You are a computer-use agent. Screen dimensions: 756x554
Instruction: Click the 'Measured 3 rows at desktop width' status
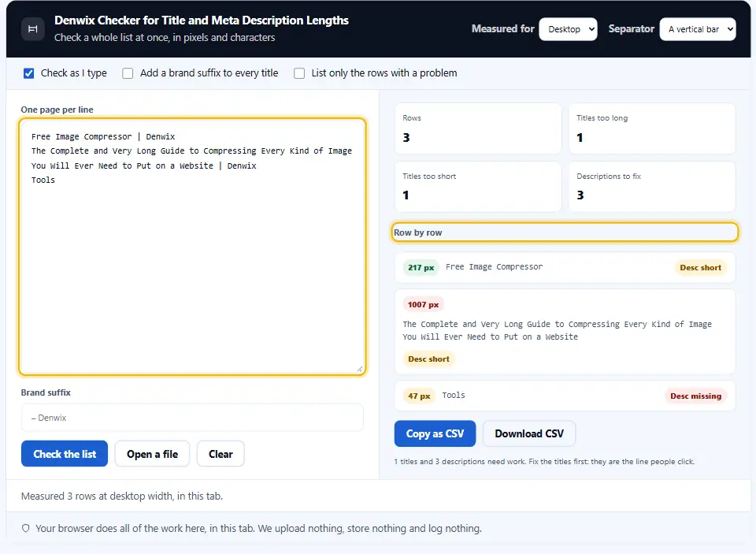tap(122, 496)
